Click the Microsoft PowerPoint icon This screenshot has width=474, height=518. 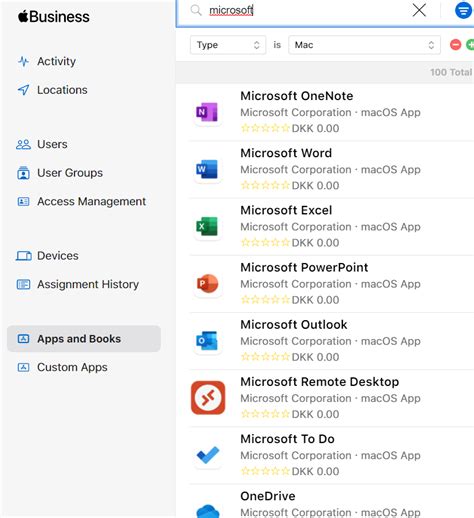(207, 284)
